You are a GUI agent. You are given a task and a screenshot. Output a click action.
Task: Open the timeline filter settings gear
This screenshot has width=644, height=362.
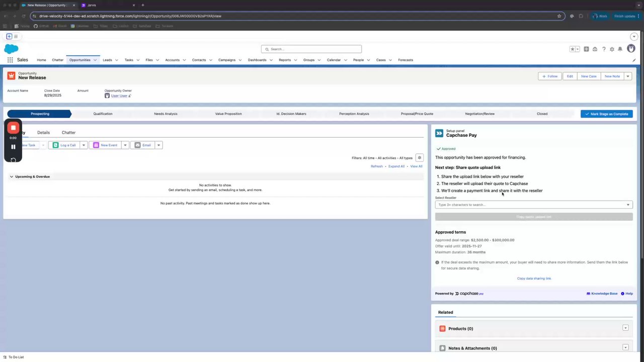(x=419, y=158)
